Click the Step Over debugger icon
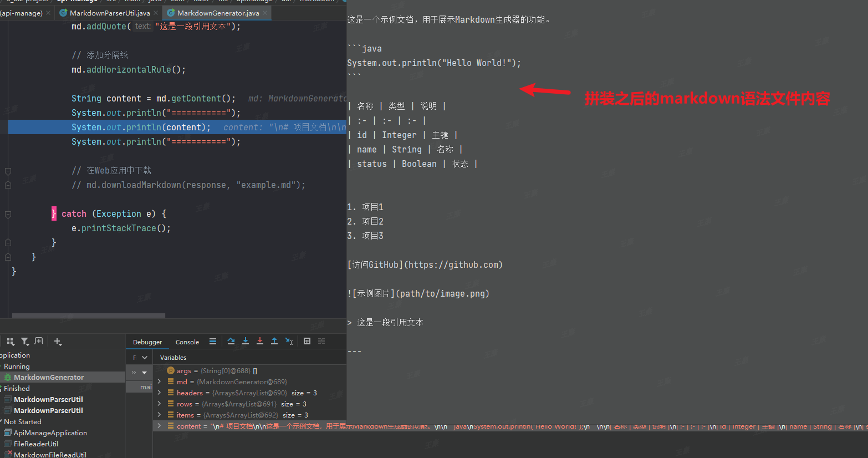This screenshot has width=868, height=458. tap(231, 342)
